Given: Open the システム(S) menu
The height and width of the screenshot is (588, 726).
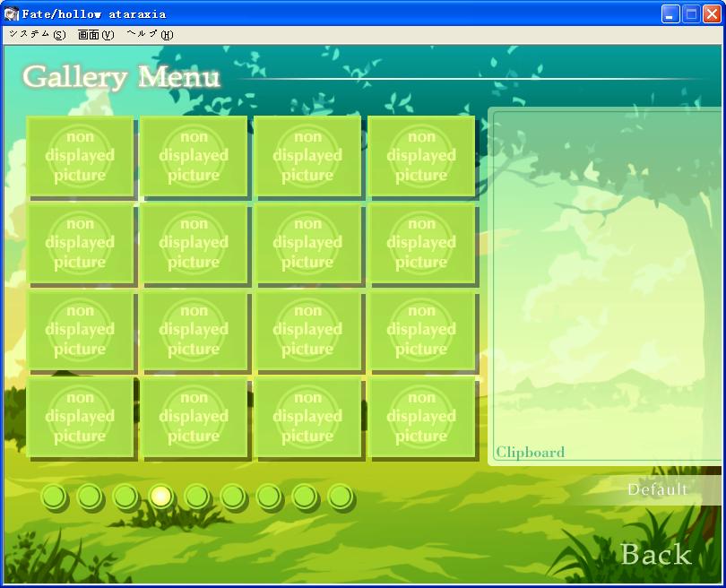Looking at the screenshot, I should [38, 35].
